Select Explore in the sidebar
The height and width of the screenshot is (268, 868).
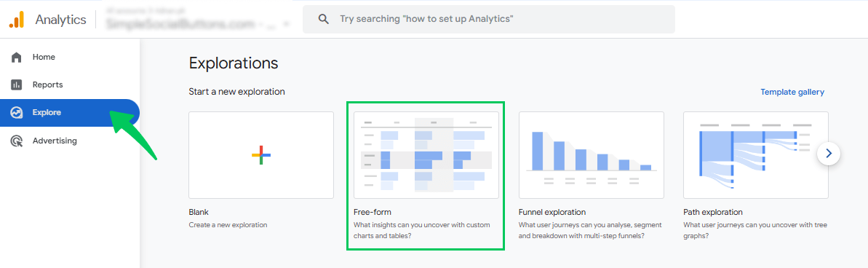(70, 112)
